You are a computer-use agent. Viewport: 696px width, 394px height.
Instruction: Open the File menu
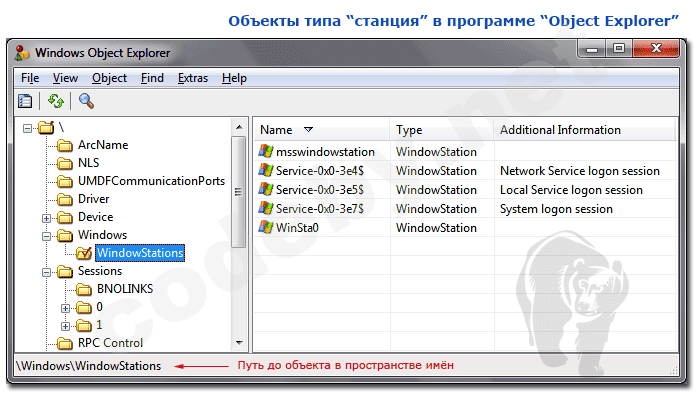30,78
